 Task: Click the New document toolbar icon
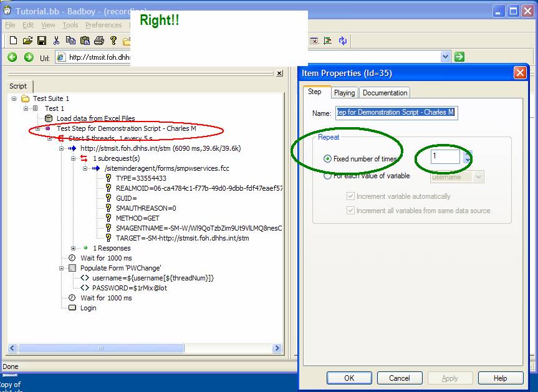pos(13,41)
